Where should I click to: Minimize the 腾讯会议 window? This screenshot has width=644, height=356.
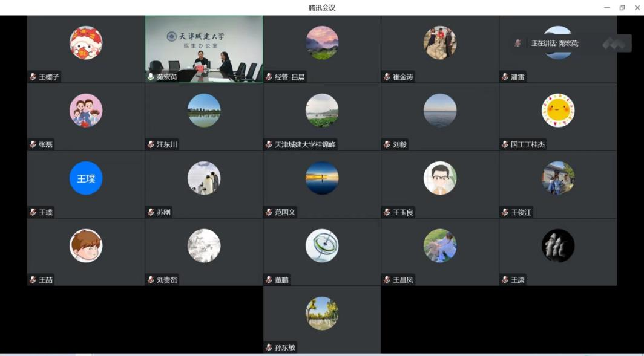(x=607, y=8)
